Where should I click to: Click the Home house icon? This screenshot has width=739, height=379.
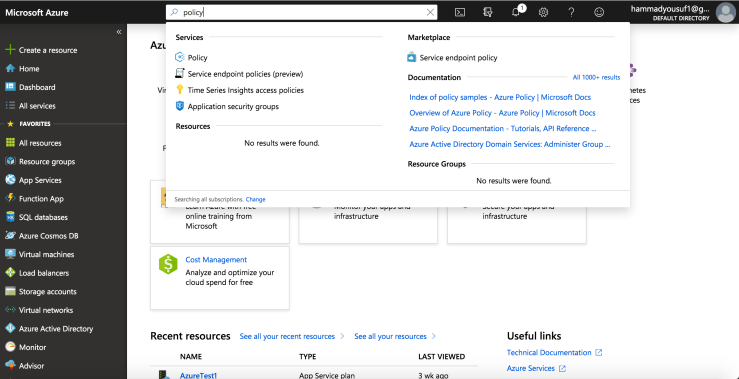click(x=10, y=68)
